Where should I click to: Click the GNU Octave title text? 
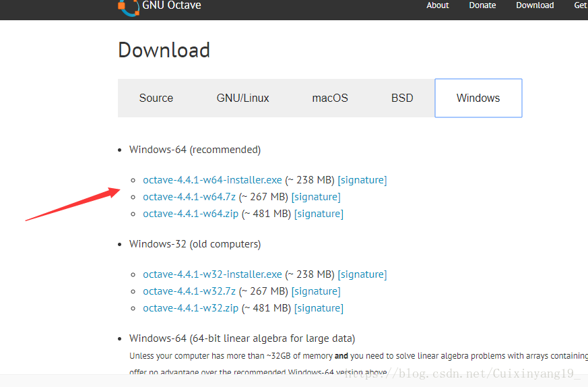171,5
